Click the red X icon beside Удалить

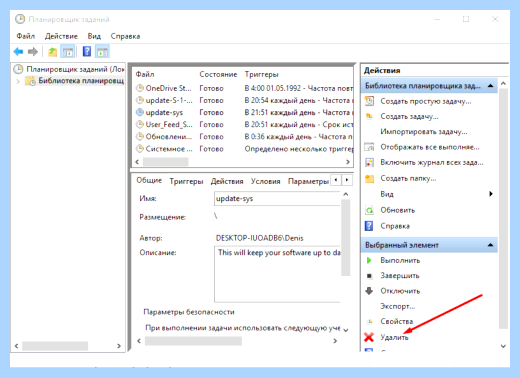[x=369, y=337]
